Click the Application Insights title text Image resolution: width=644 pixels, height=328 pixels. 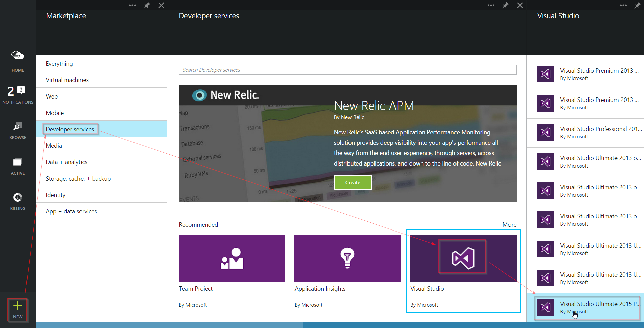point(320,289)
